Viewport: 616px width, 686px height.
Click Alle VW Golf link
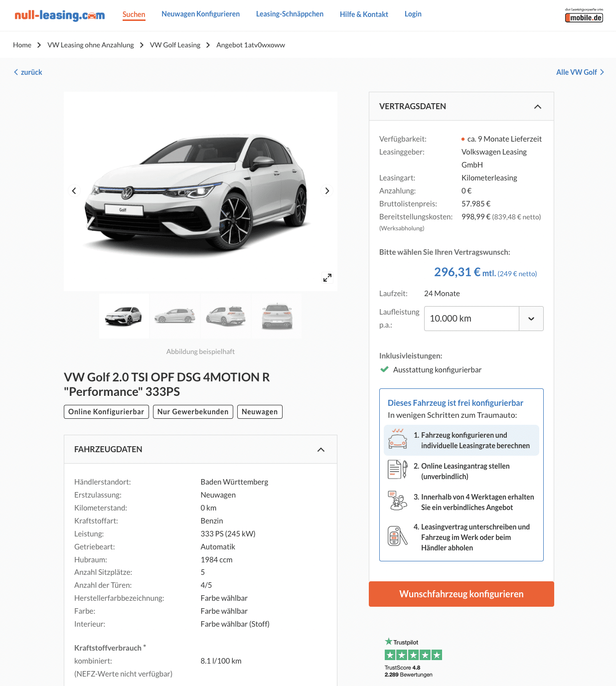point(580,72)
